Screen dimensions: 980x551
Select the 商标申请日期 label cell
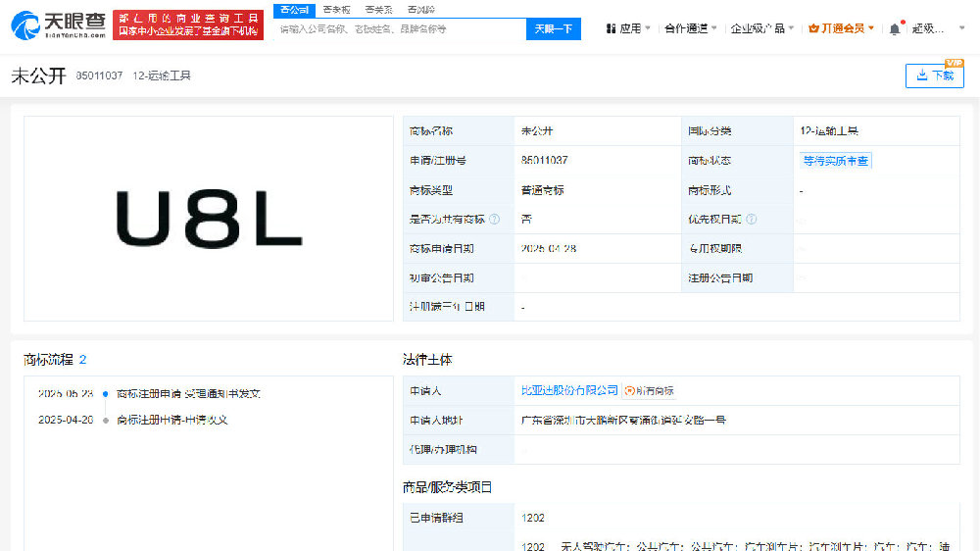click(x=459, y=248)
